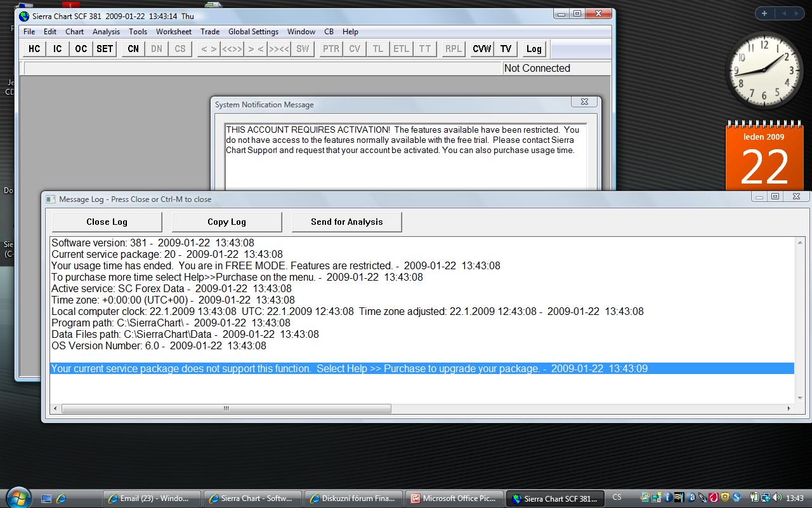This screenshot has width=812, height=508.
Task: Open the Help menu
Action: [x=350, y=32]
